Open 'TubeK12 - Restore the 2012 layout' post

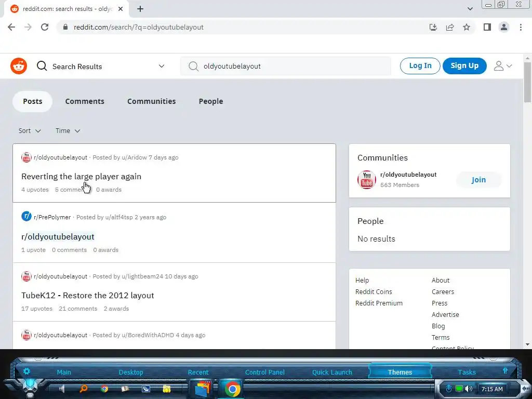[88, 296]
